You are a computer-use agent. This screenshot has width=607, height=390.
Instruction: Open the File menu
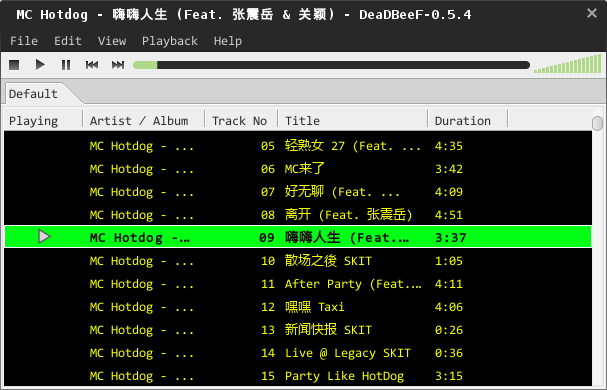24,41
